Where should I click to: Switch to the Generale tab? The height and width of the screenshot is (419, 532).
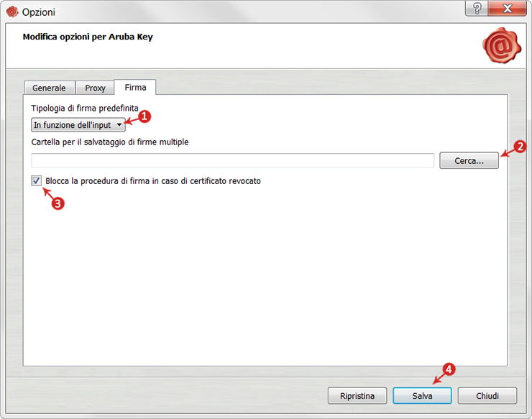click(x=49, y=88)
